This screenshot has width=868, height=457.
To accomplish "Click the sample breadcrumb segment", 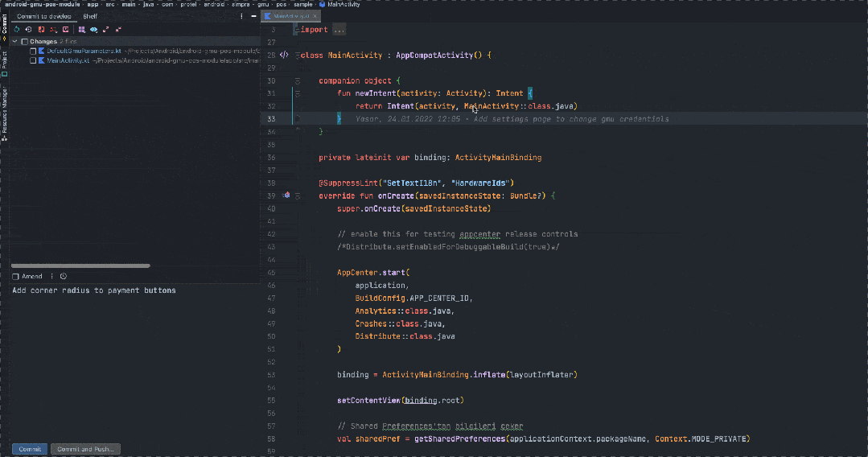I will [302, 5].
